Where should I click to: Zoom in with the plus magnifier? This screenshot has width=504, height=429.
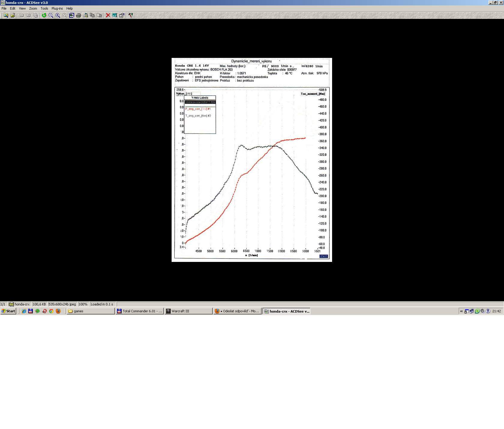click(58, 15)
